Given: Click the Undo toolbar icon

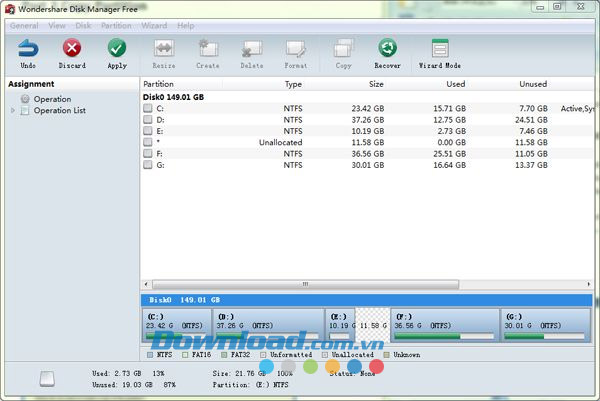Looking at the screenshot, I should click(x=28, y=49).
